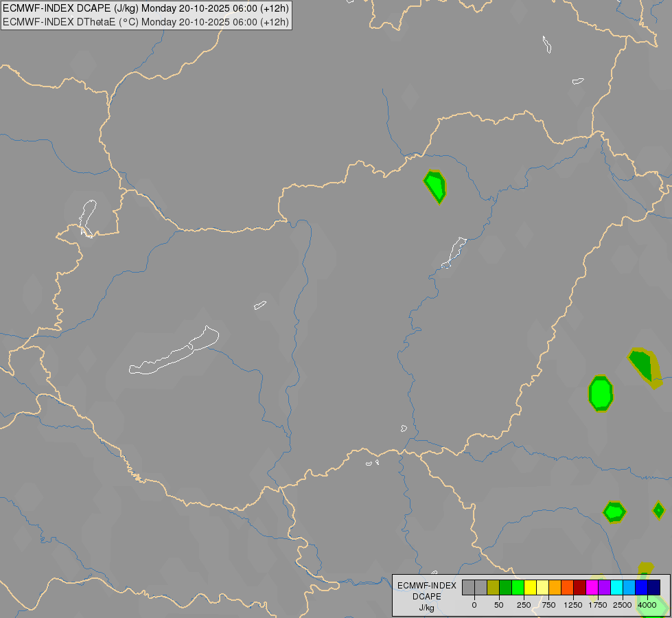Pick the saturated yellow legend swatch

[531, 587]
